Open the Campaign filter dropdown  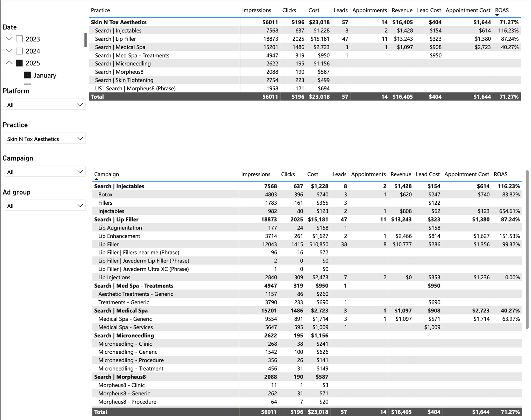[x=45, y=172]
